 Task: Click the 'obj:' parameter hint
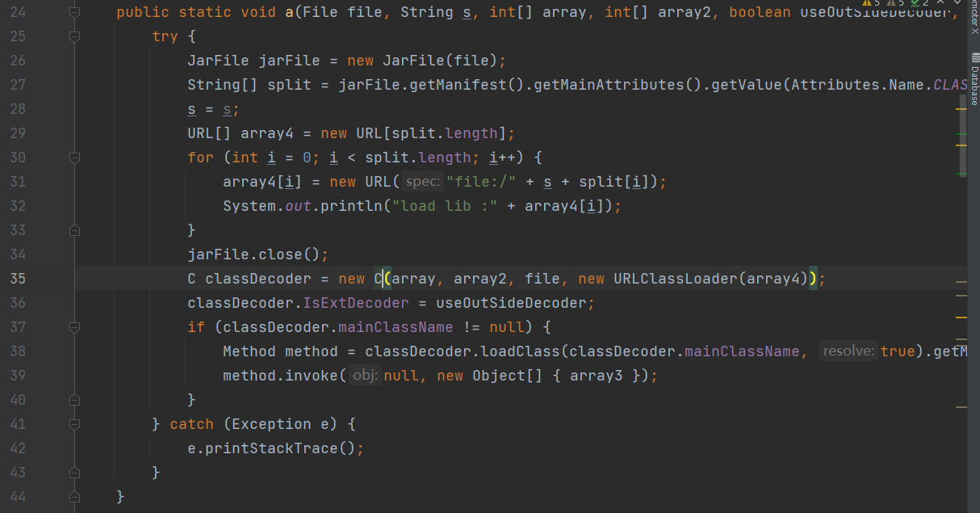[365, 376]
